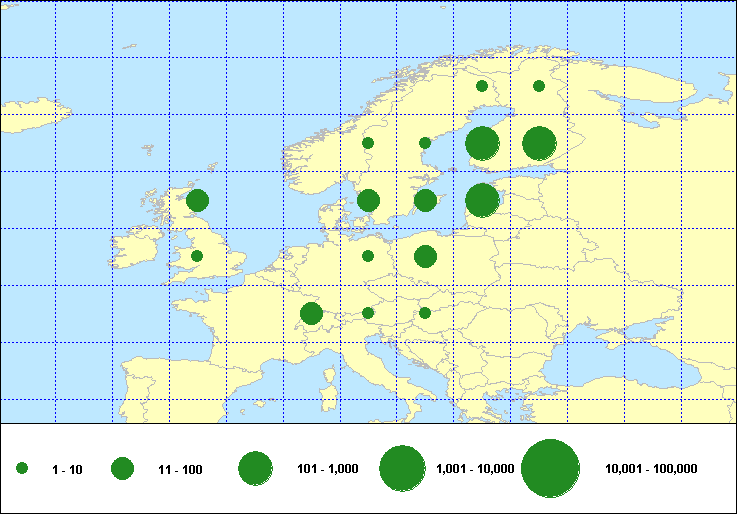This screenshot has height=514, width=737.
Task: Select the large marker in southeastern Finland
Action: click(x=539, y=143)
